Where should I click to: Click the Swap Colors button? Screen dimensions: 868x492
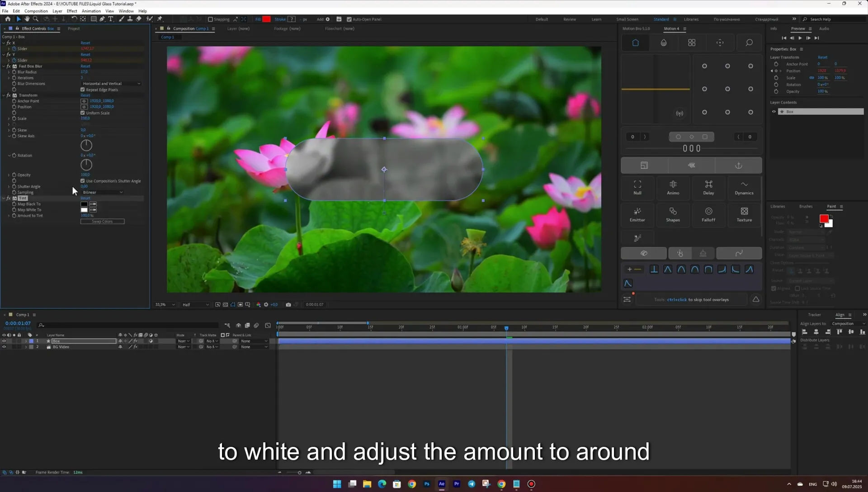[103, 222]
